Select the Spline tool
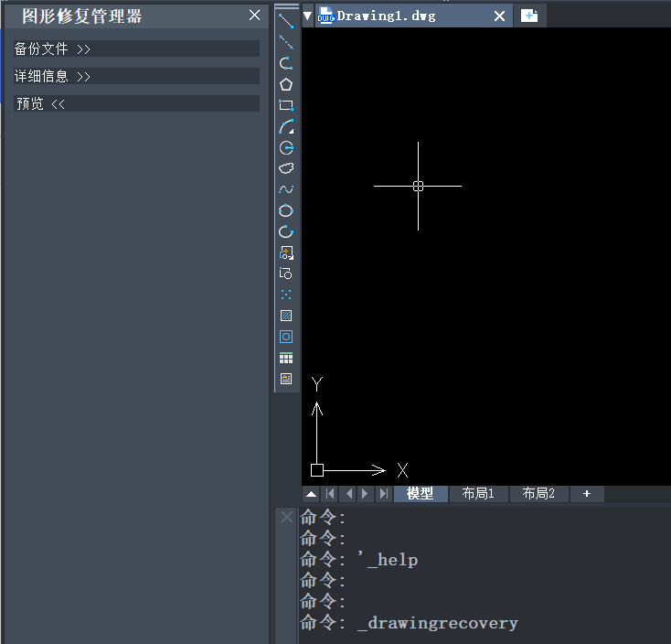671x644 pixels. (286, 189)
